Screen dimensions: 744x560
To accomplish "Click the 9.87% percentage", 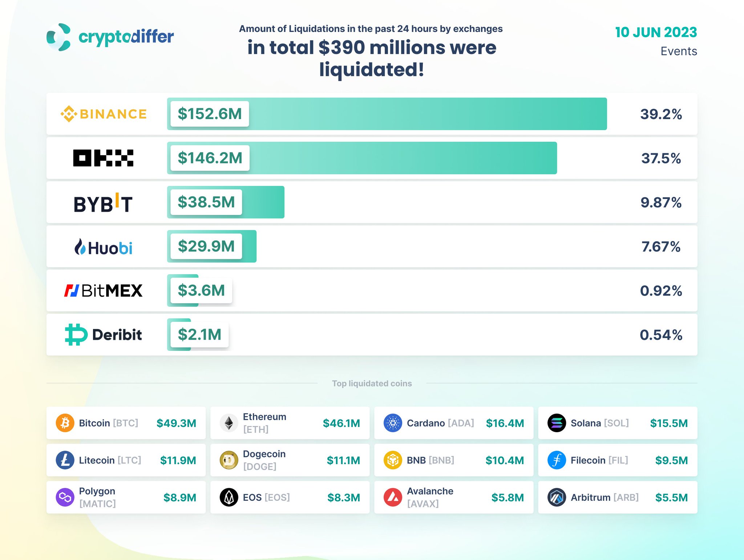I will tap(661, 203).
